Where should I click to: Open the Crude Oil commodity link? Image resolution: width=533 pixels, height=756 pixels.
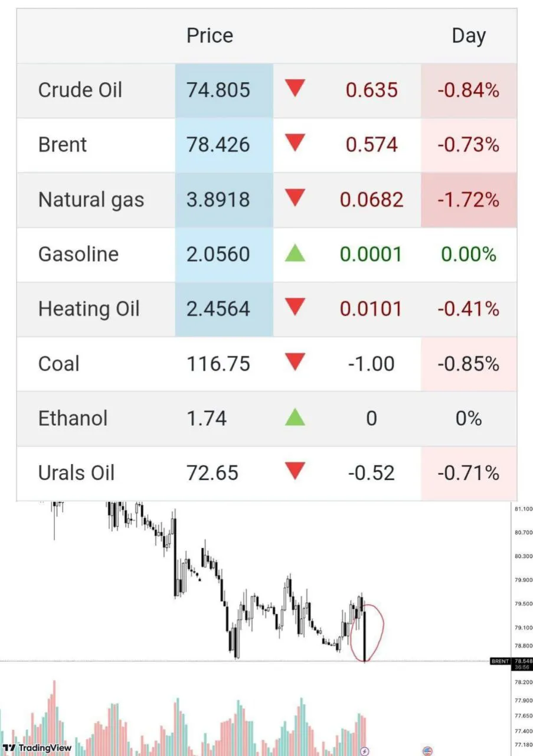[80, 90]
